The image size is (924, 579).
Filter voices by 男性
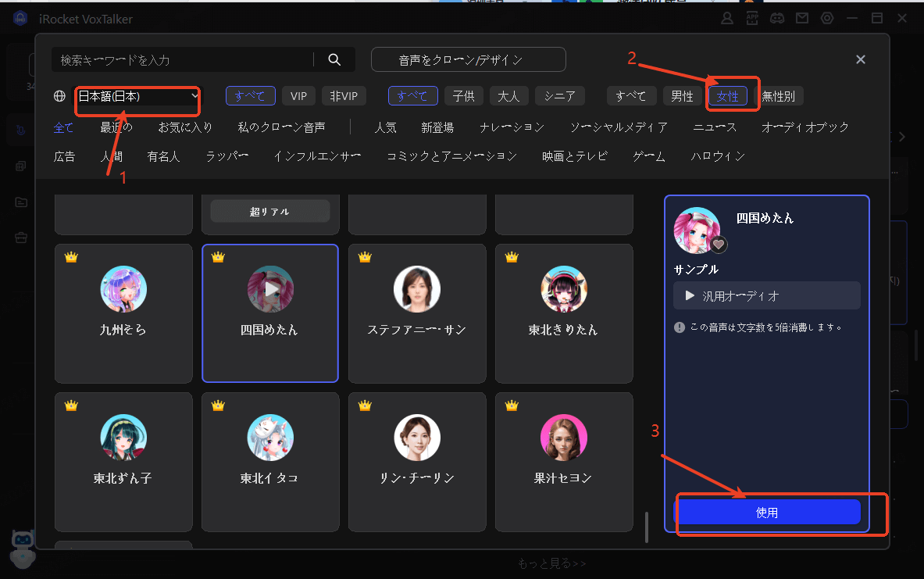(x=683, y=96)
